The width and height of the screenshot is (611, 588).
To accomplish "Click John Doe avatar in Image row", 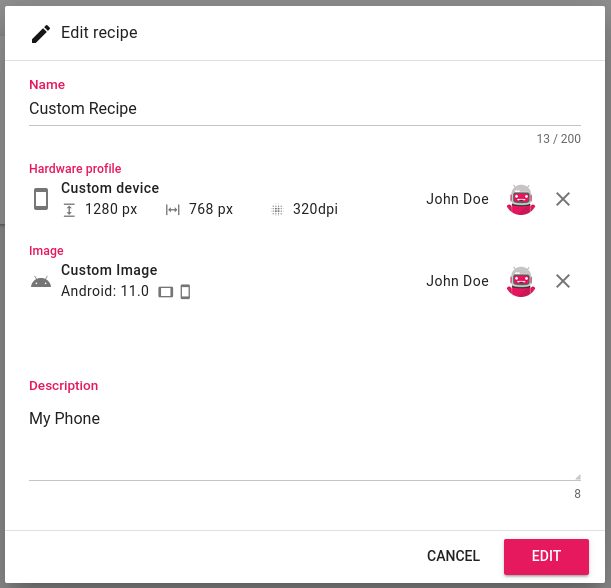I will (x=521, y=282).
